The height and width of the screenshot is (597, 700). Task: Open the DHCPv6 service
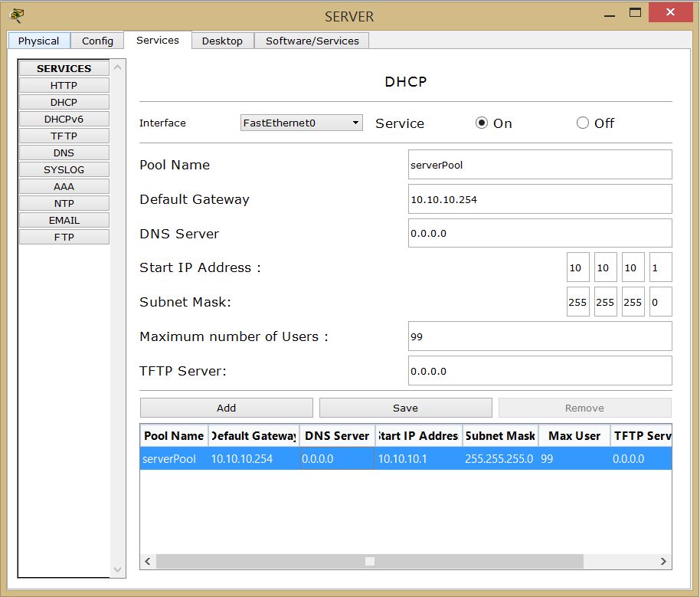click(64, 120)
